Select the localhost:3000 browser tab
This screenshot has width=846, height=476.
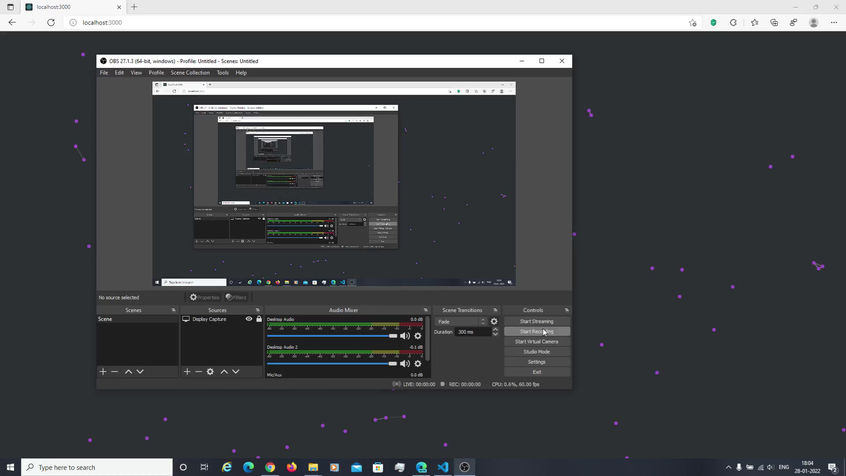pos(72,7)
